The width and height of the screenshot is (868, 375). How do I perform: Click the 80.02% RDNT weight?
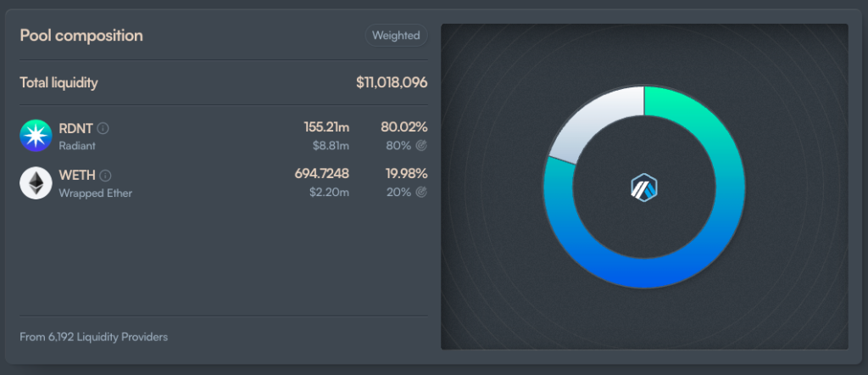(403, 127)
